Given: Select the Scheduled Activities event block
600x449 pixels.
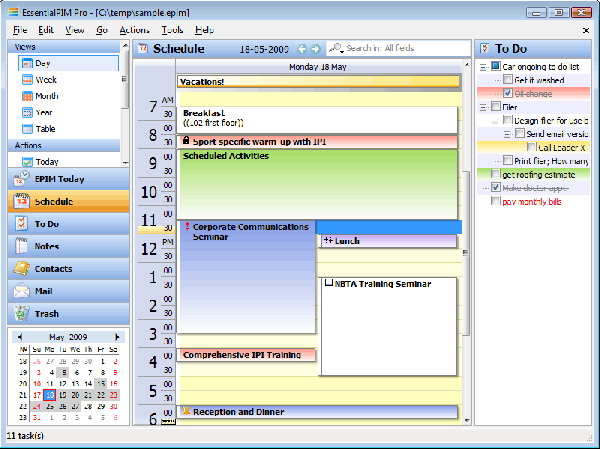Looking at the screenshot, I should pos(317,184).
